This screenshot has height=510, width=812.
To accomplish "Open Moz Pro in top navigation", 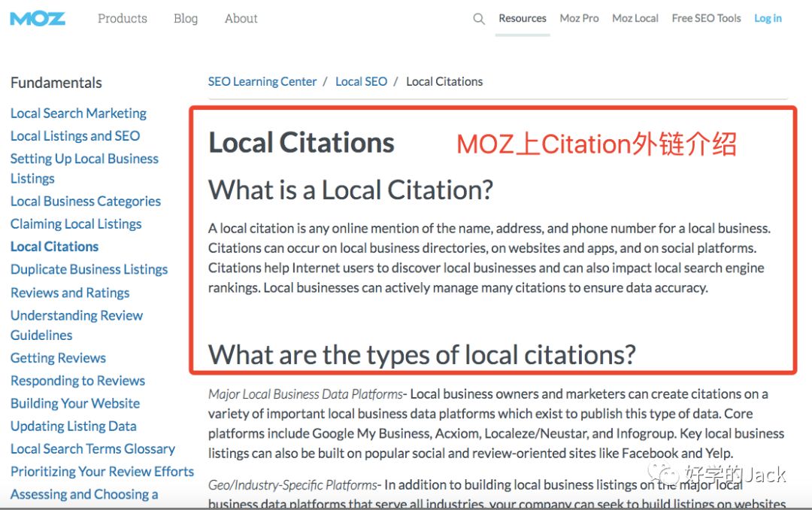I will click(579, 18).
